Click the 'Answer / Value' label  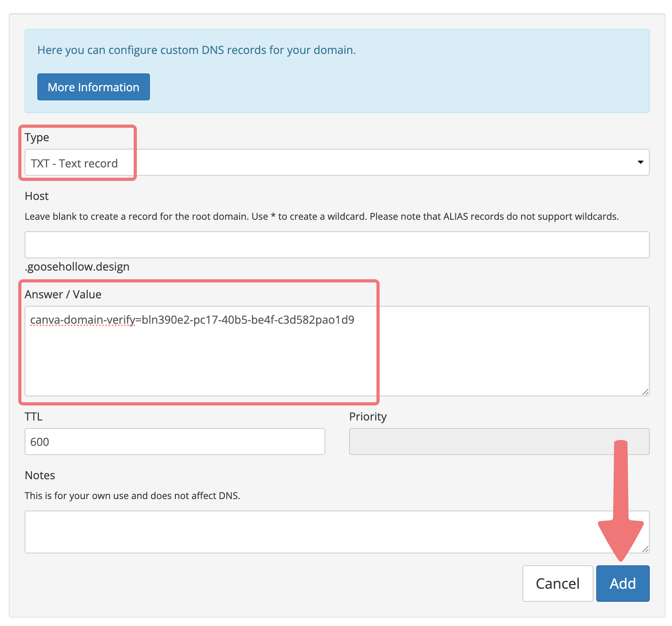click(x=63, y=294)
